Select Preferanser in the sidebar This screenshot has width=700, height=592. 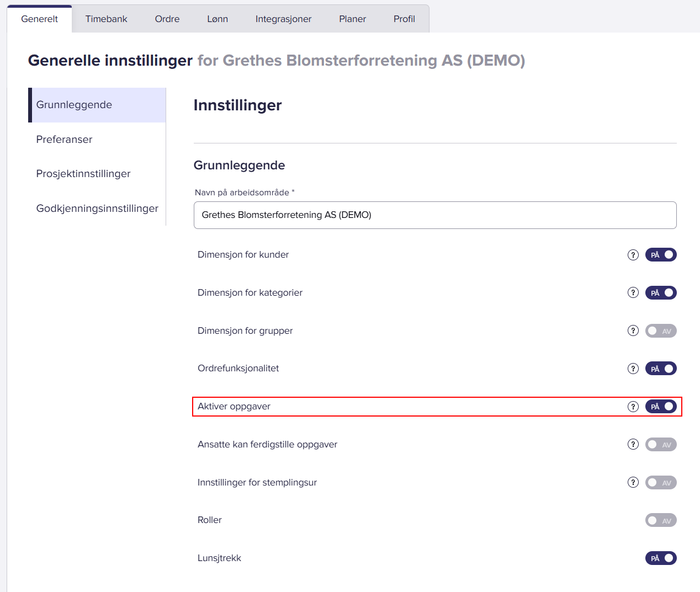tap(64, 140)
